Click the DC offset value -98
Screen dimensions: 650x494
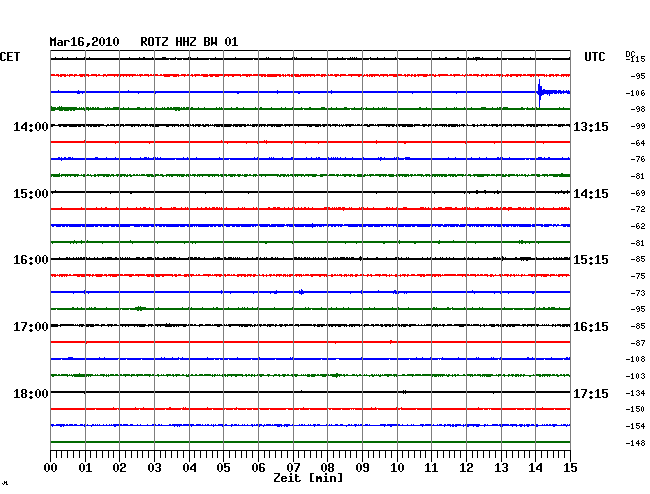pos(638,109)
